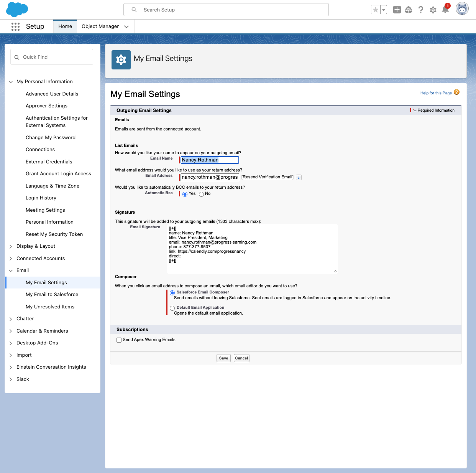Open Login History
Viewport: 476px width, 473px height.
41,198
